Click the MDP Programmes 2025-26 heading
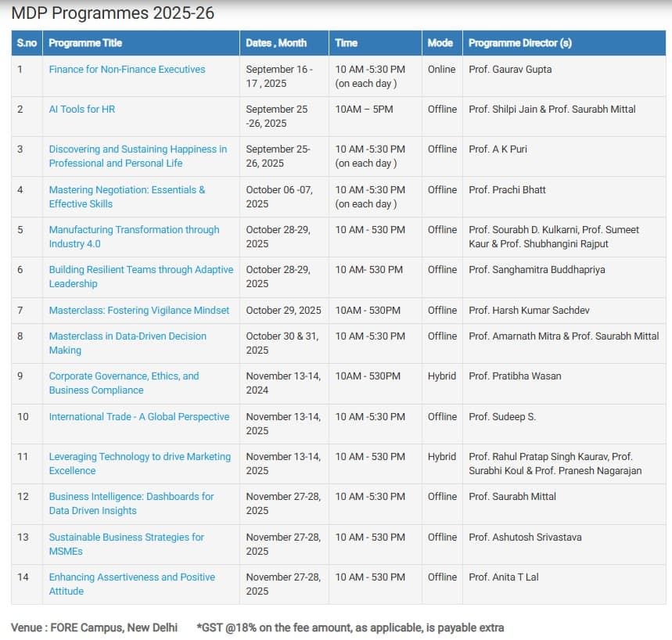Screen dimensions: 672x640 click(113, 13)
